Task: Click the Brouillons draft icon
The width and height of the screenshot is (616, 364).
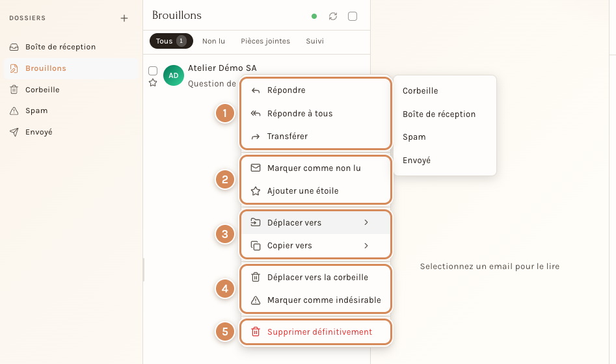Action: point(14,68)
